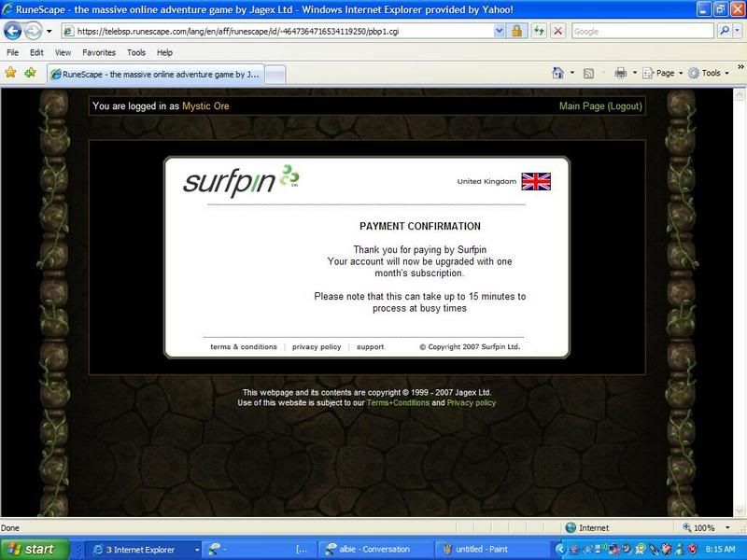747x560 pixels.
Task: Click the Done status bar text
Action: [10, 527]
